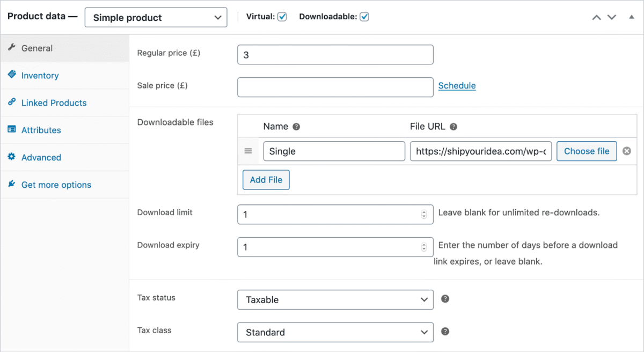The width and height of the screenshot is (644, 352).
Task: Uncheck the Virtual checkbox
Action: tap(282, 17)
